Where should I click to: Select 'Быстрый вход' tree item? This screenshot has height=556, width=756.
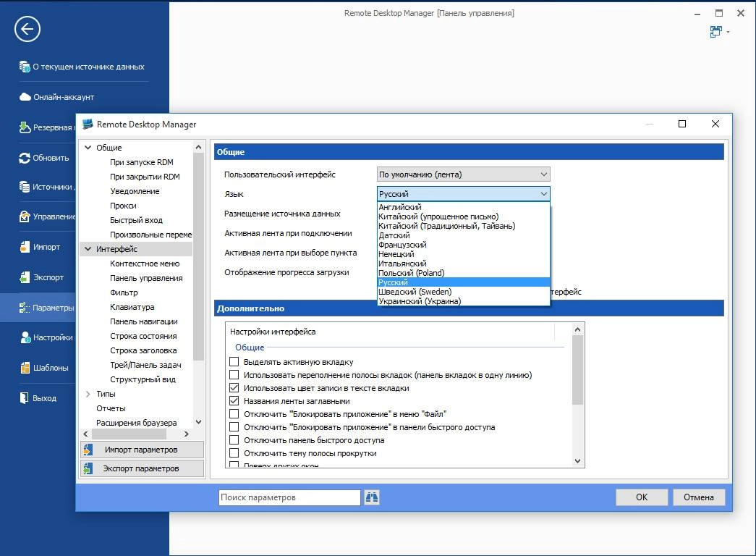(136, 220)
